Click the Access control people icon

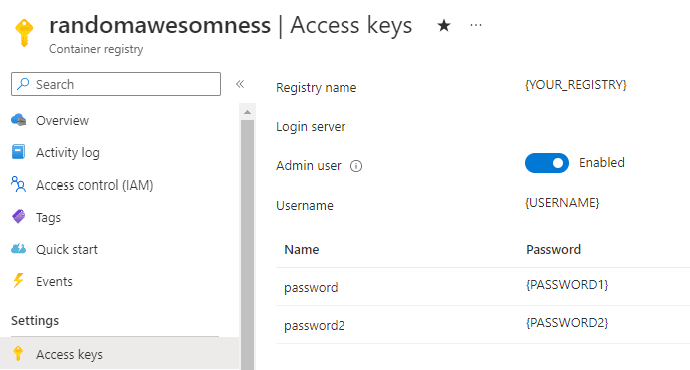[x=18, y=184]
